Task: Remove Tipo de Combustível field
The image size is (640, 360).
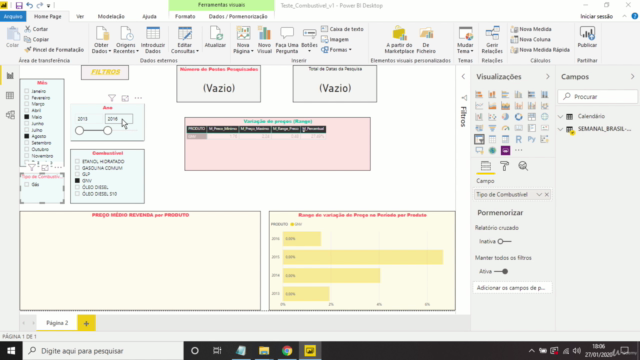Action: 547,195
